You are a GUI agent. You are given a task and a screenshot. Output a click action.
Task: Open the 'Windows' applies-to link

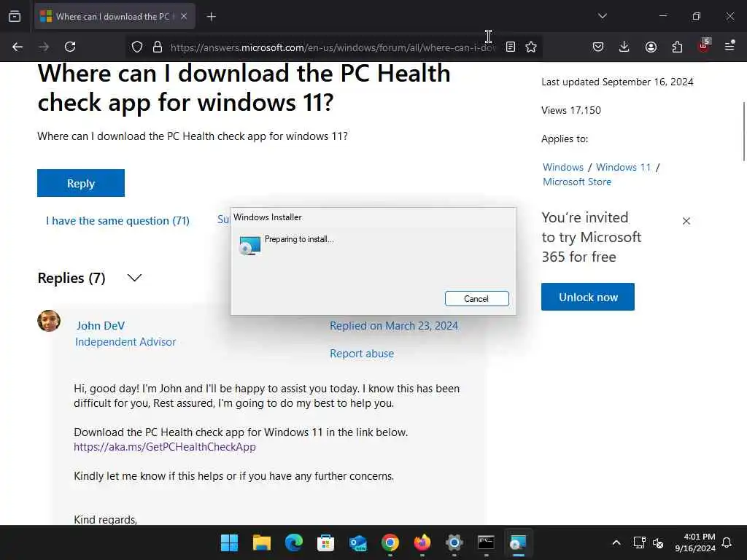tap(563, 167)
